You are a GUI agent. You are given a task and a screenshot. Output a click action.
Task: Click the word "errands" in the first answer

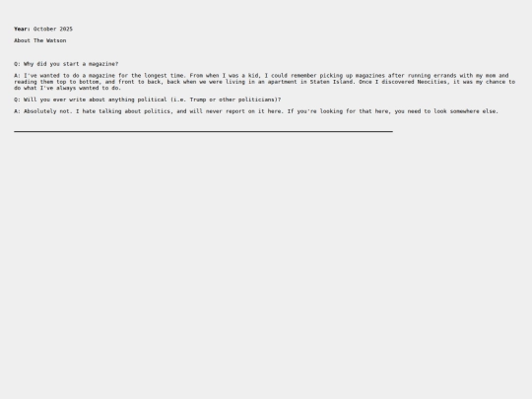[x=445, y=75]
